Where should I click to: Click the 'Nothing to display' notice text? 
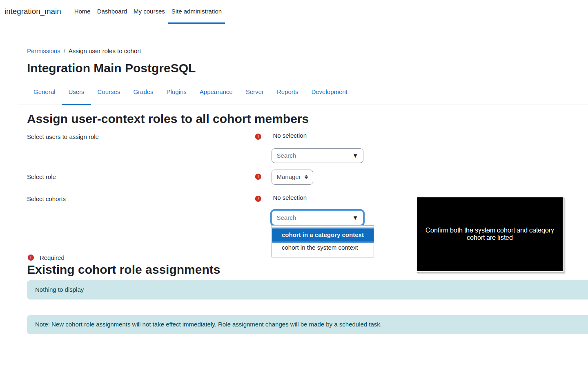coord(60,290)
